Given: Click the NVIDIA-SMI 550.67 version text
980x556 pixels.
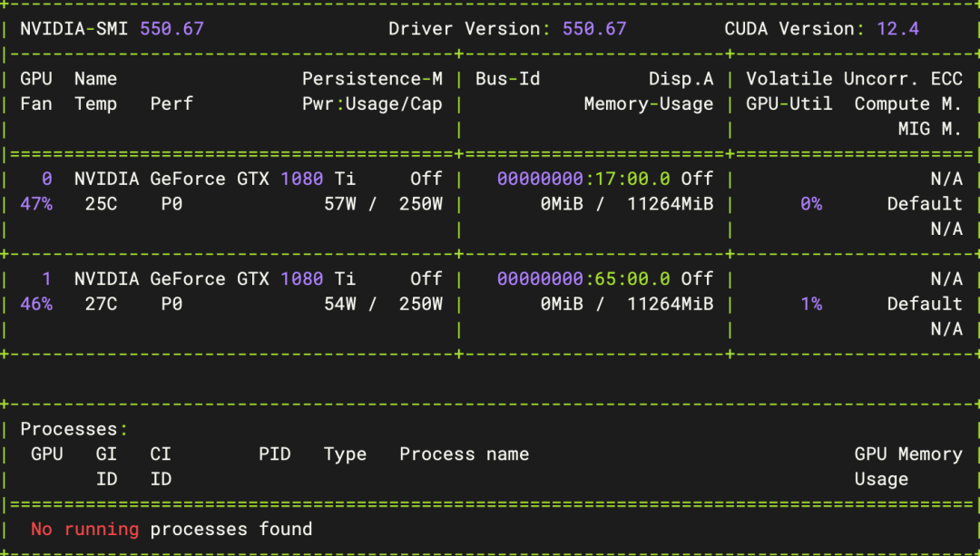Looking at the screenshot, I should [171, 29].
